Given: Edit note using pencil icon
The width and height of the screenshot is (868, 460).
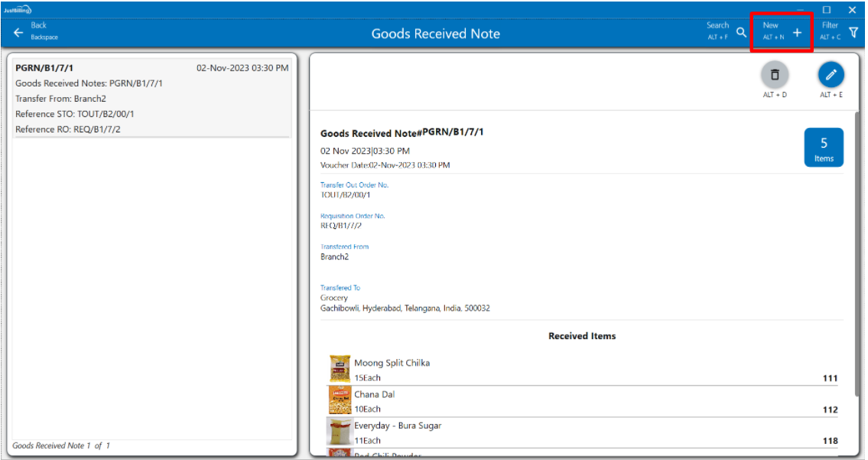Looking at the screenshot, I should pyautogui.click(x=831, y=75).
